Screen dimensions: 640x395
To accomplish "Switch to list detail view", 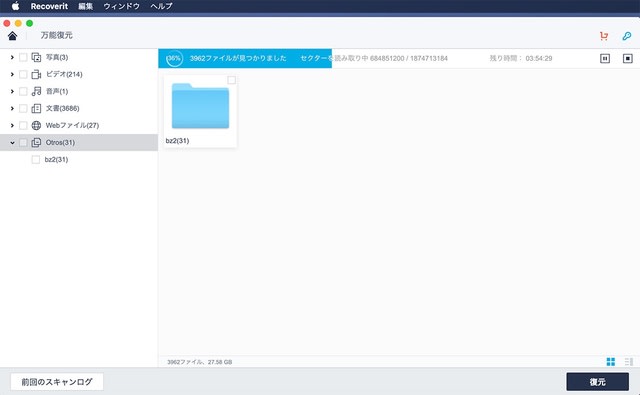I will (629, 362).
